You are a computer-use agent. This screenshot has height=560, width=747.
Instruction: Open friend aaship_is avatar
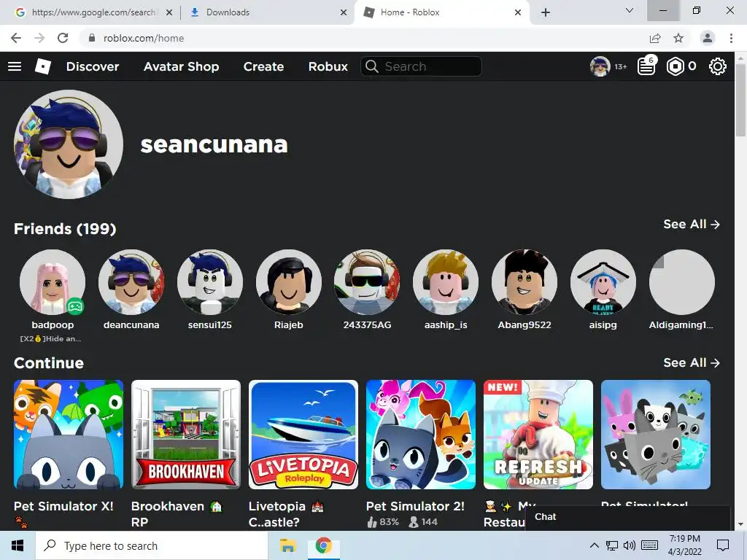coord(446,282)
